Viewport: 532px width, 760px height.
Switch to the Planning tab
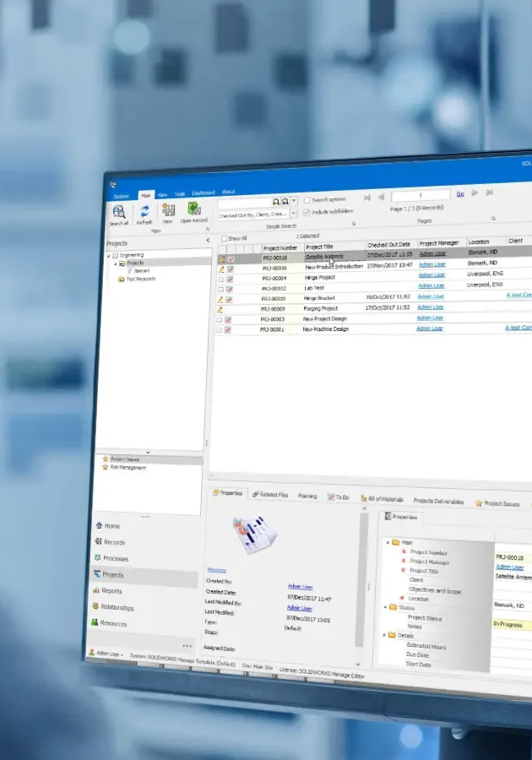[307, 496]
